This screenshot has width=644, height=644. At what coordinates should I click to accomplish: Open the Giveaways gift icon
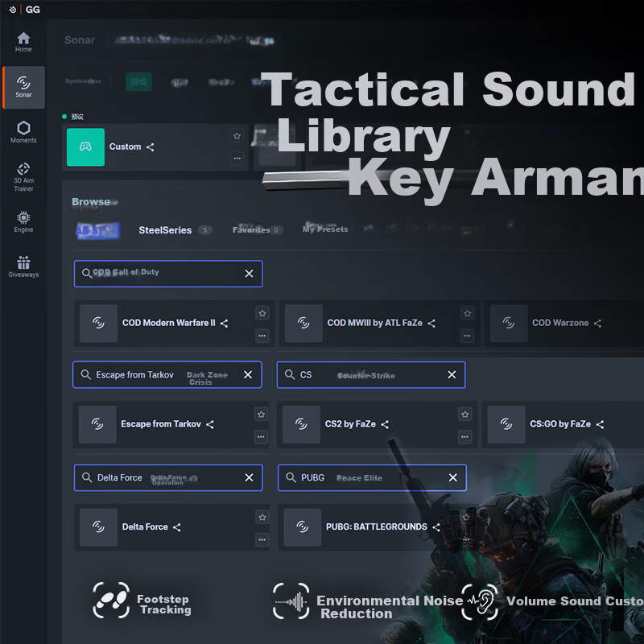23,266
